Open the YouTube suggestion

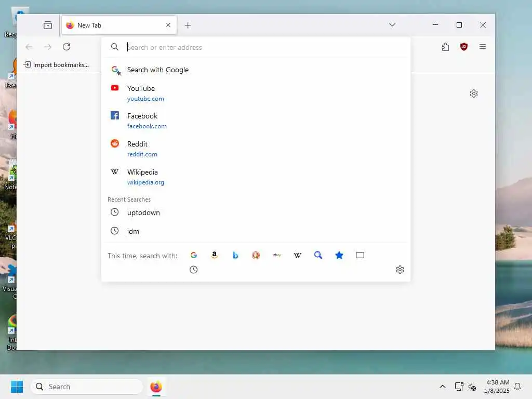click(x=256, y=94)
